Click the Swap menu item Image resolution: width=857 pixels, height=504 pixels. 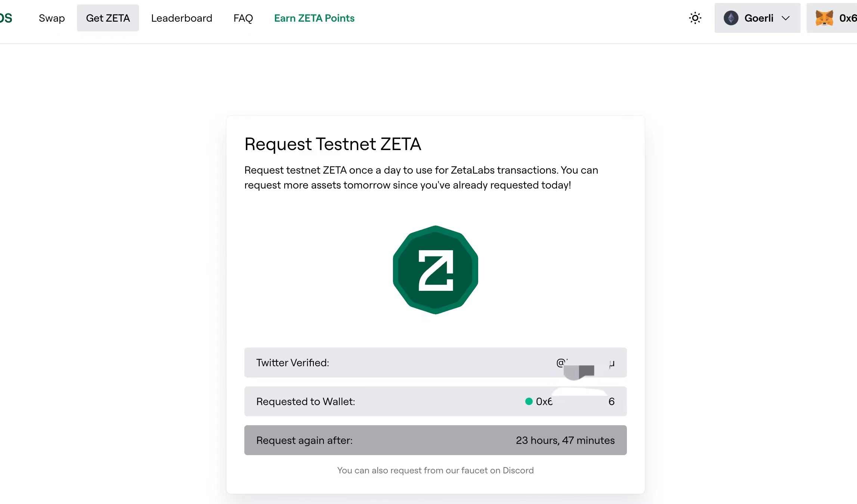[52, 18]
